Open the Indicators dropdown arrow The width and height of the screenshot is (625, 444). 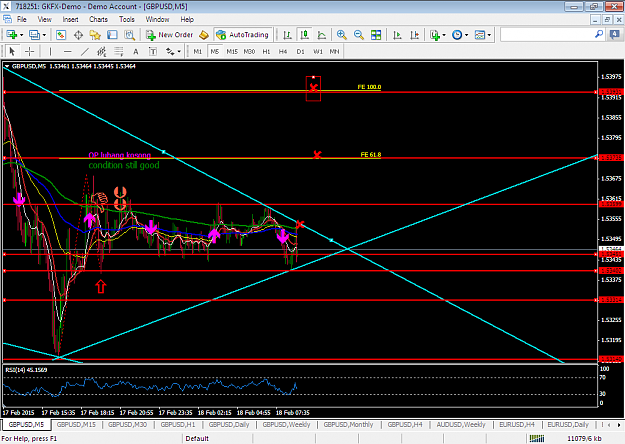click(x=444, y=35)
